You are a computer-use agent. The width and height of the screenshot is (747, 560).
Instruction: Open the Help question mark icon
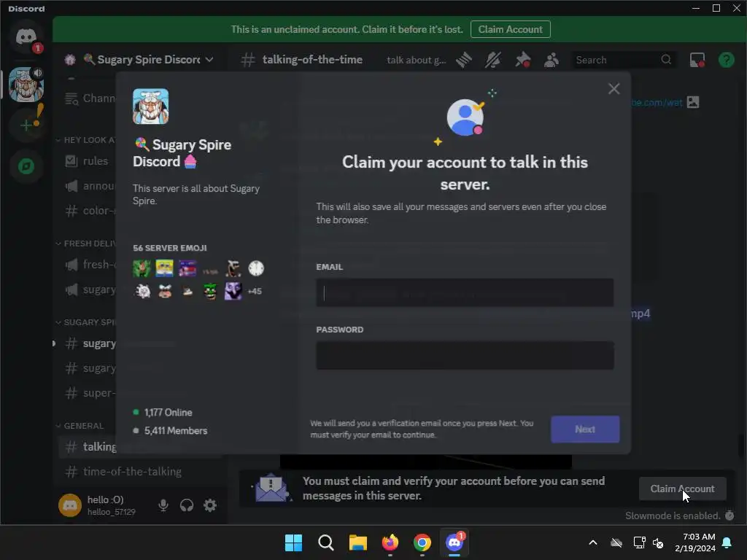pyautogui.click(x=726, y=60)
